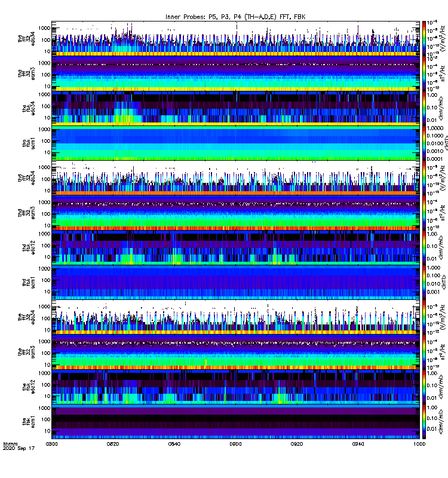Click the 0800 time axis tick label
448x478 pixels.
click(51, 444)
